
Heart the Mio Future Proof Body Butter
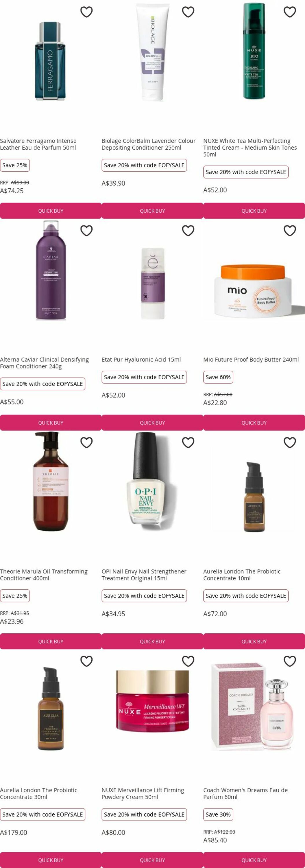point(290,231)
